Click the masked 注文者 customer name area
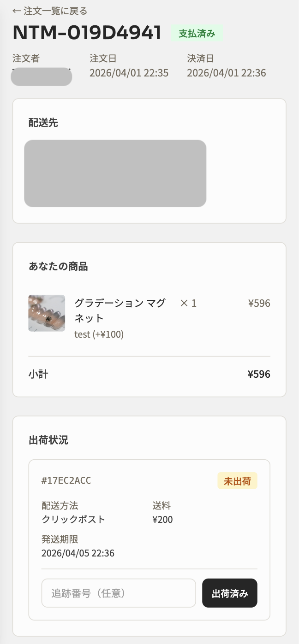Image resolution: width=299 pixels, height=644 pixels. tap(41, 76)
